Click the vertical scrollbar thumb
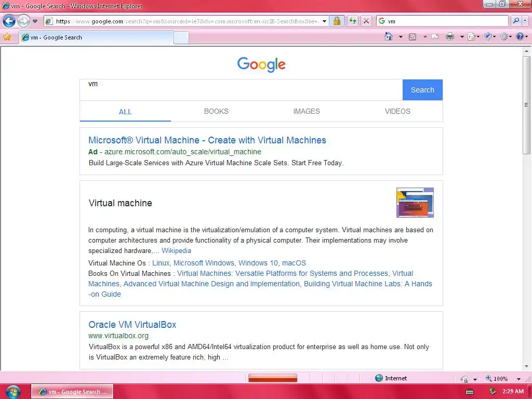Viewport: 532px width, 399px height. click(x=526, y=105)
